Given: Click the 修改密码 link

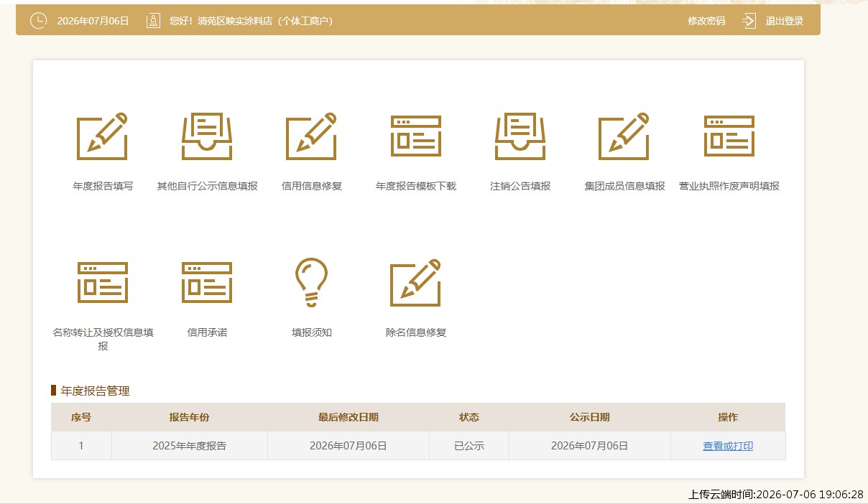Looking at the screenshot, I should click(x=706, y=21).
